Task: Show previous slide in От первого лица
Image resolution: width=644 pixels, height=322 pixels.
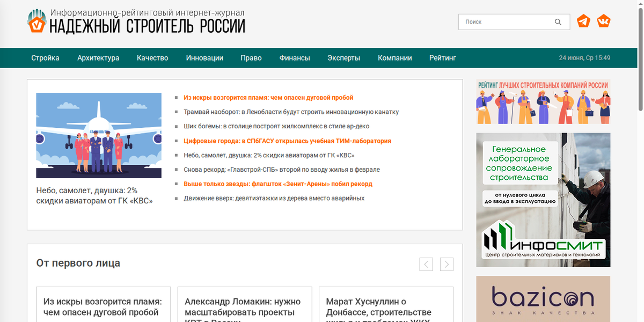Action: (x=426, y=264)
